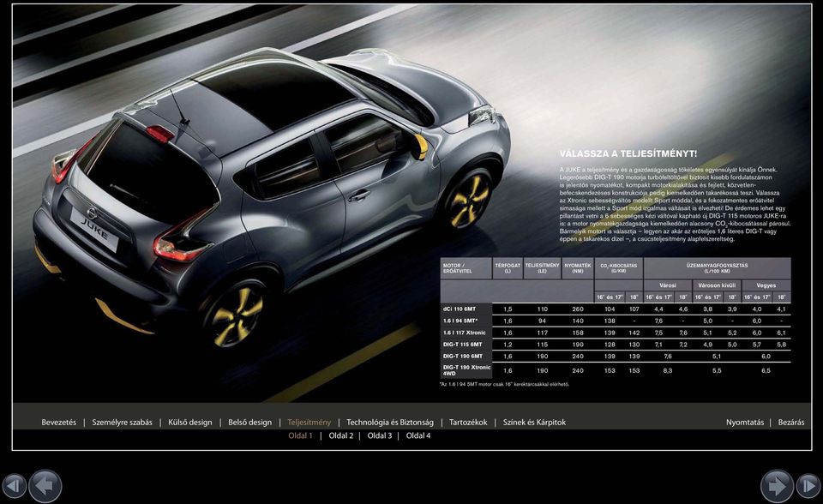Click the ÜZEMANYAGFOGYASZTÁS column header
This screenshot has height=504, width=823.
tap(717, 268)
